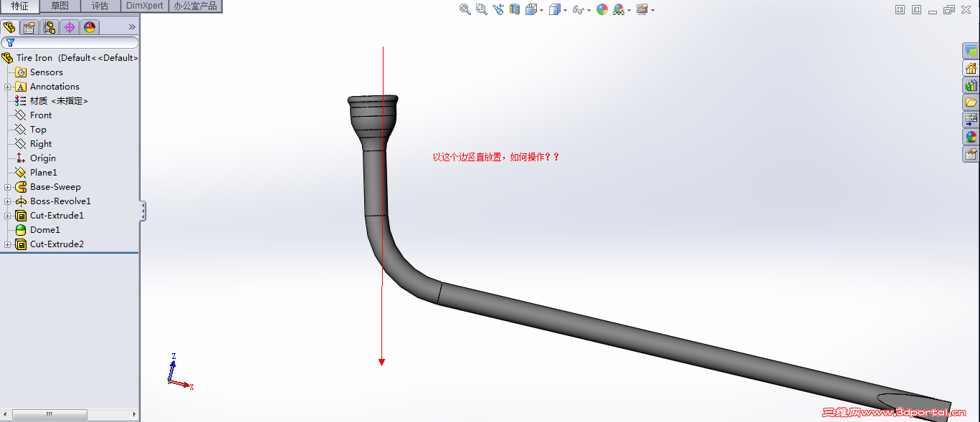Select the Zoom to Area tool

pos(481,9)
